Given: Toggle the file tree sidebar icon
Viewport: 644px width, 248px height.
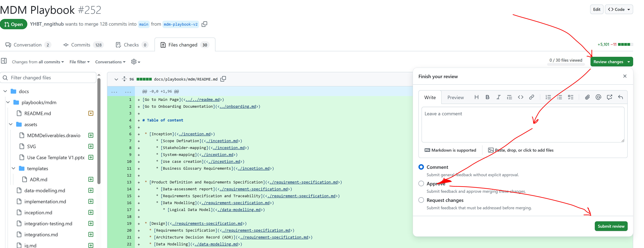Looking at the screenshot, I should (4, 61).
